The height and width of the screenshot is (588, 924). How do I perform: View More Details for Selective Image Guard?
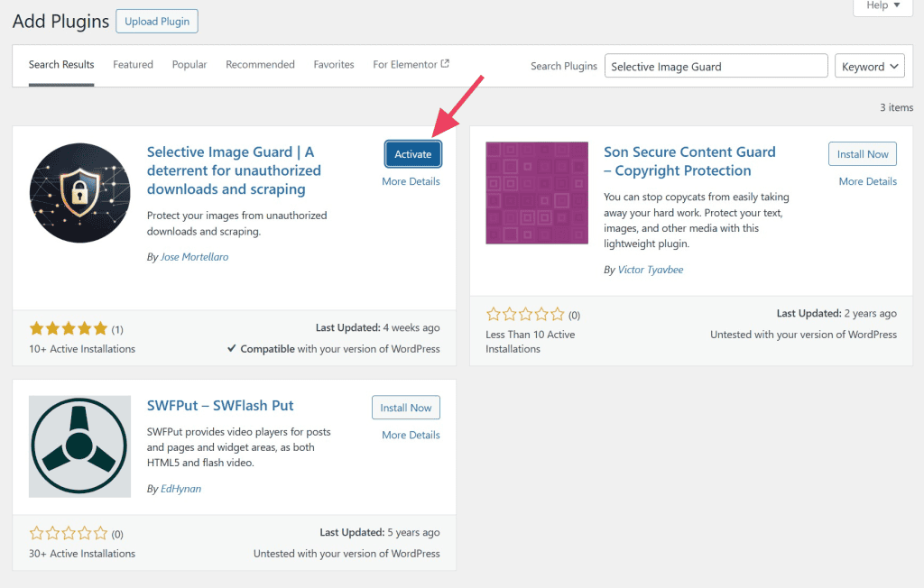pos(411,181)
